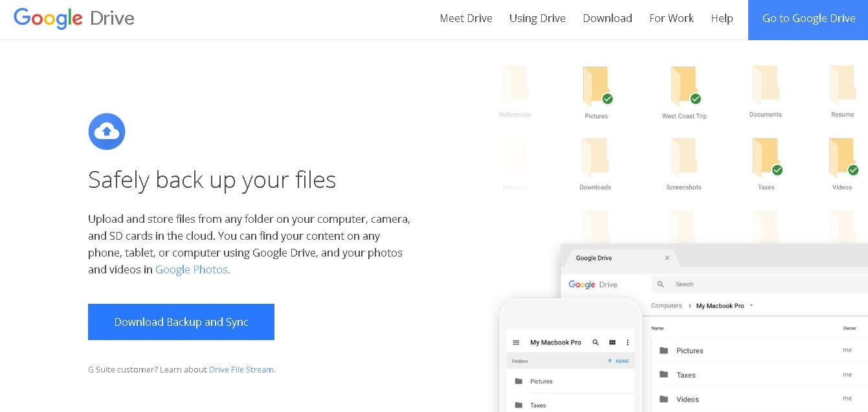Toggle NAME sort order in phone mockup

618,361
